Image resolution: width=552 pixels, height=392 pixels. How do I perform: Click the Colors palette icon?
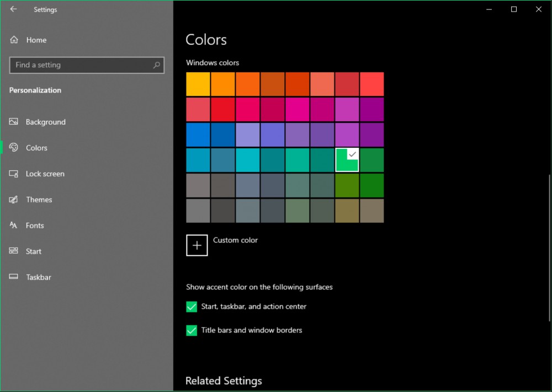coord(14,147)
